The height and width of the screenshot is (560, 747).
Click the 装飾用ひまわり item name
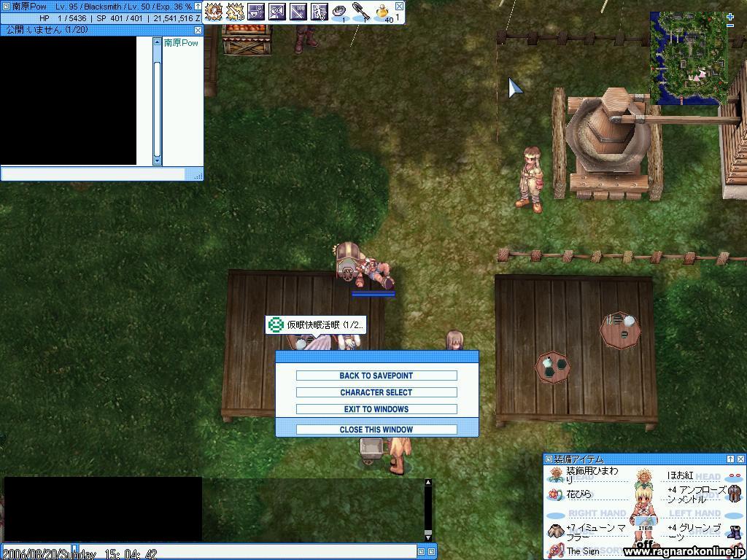pyautogui.click(x=592, y=475)
